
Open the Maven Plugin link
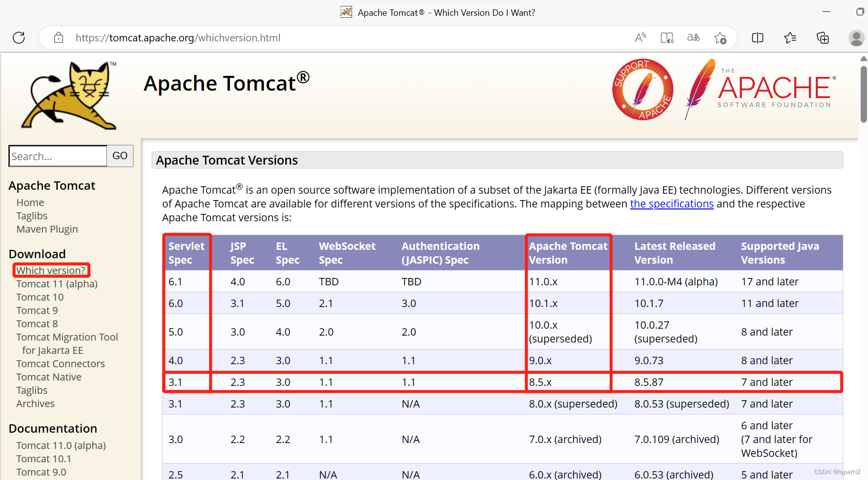(47, 229)
